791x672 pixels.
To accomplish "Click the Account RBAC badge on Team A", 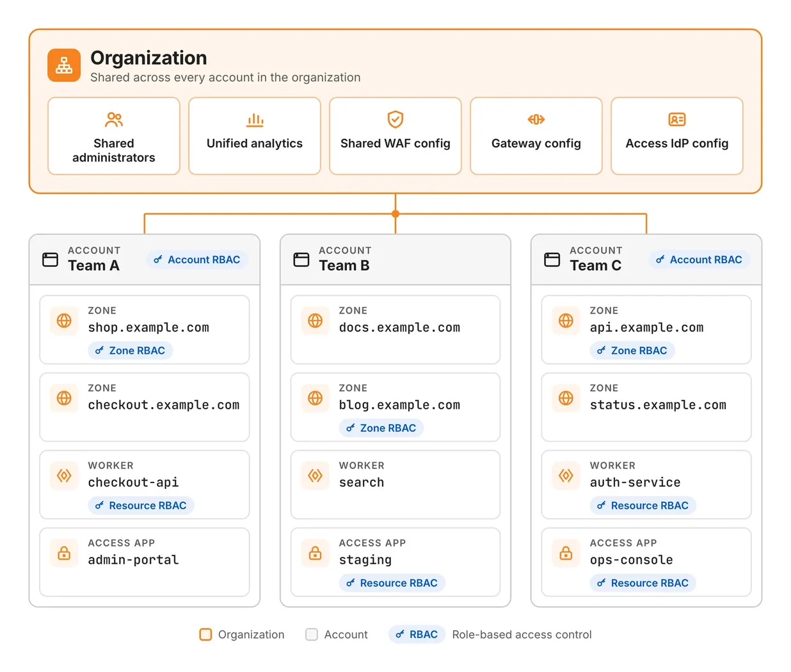I will (197, 259).
